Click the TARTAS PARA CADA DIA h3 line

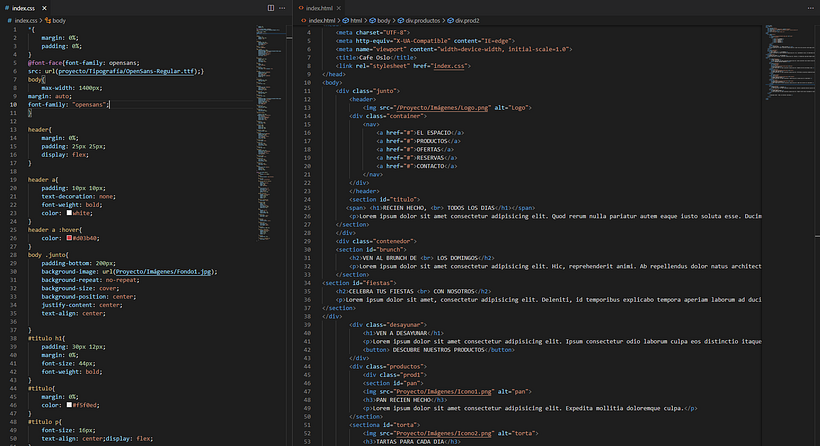(412, 442)
